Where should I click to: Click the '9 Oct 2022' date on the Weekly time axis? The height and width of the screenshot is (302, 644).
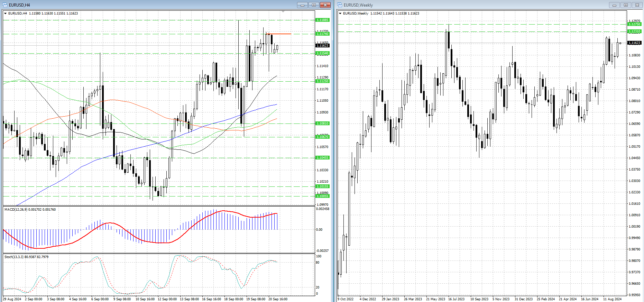pyautogui.click(x=346, y=299)
